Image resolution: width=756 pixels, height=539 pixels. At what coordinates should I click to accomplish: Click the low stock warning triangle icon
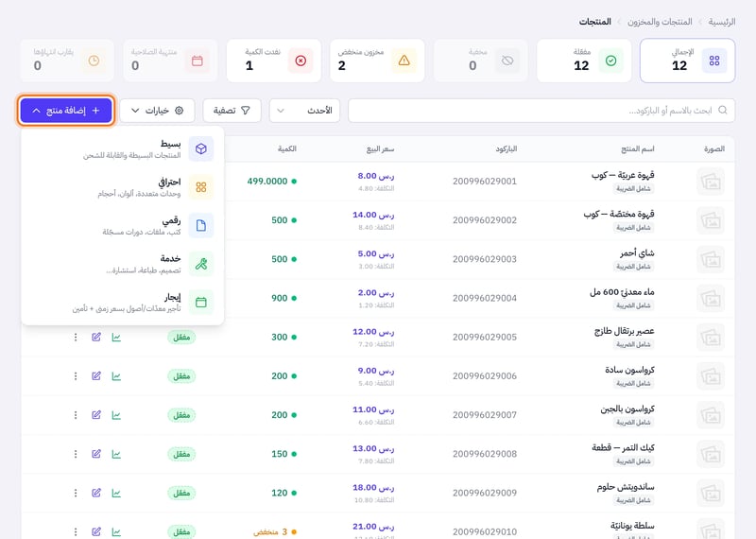tap(404, 61)
